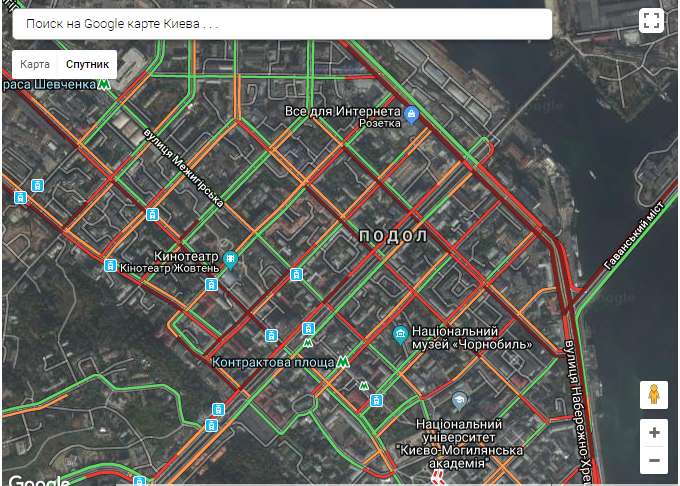The width and height of the screenshot is (680, 486).
Task: Switch map type to Карта
Action: pyautogui.click(x=35, y=64)
